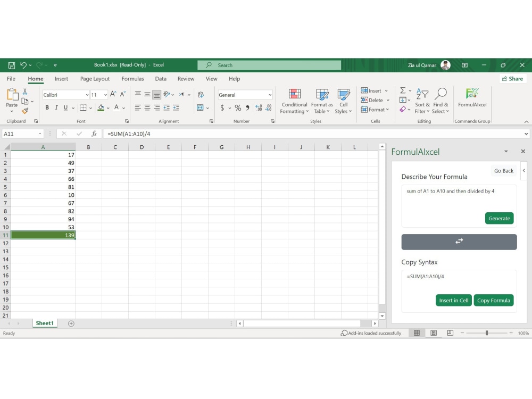Image resolution: width=532 pixels, height=399 pixels.
Task: Click the Copy icon in Clipboard group
Action: 25,101
